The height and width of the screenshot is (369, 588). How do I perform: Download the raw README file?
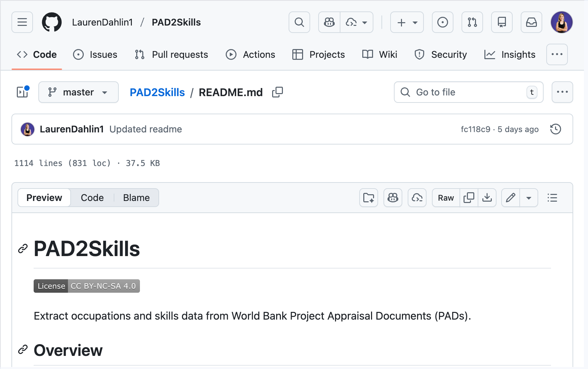pos(487,198)
